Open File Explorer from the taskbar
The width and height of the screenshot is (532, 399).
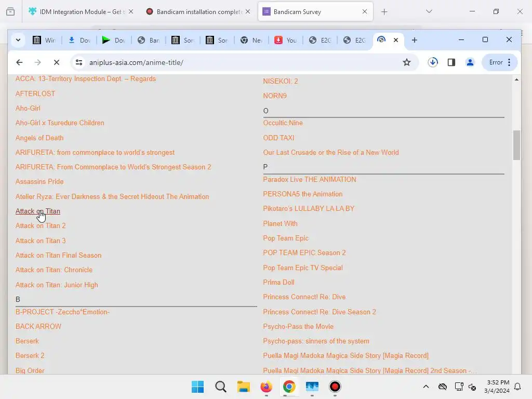243,387
